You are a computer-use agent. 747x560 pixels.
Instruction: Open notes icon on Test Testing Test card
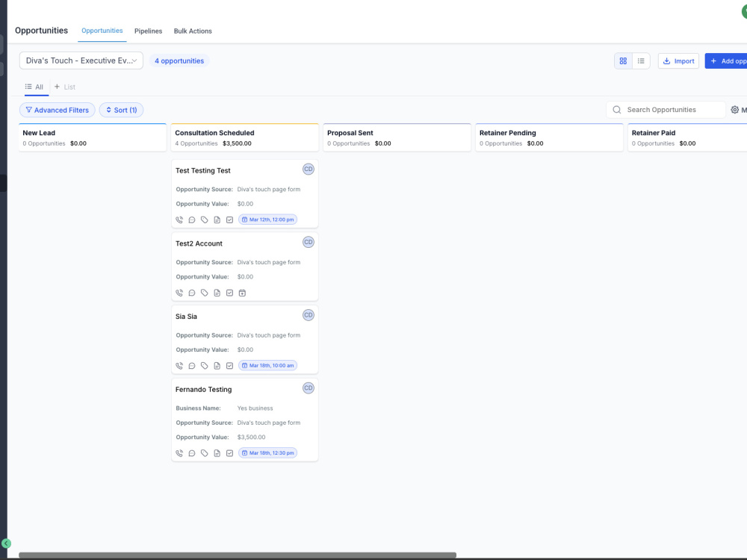point(217,220)
